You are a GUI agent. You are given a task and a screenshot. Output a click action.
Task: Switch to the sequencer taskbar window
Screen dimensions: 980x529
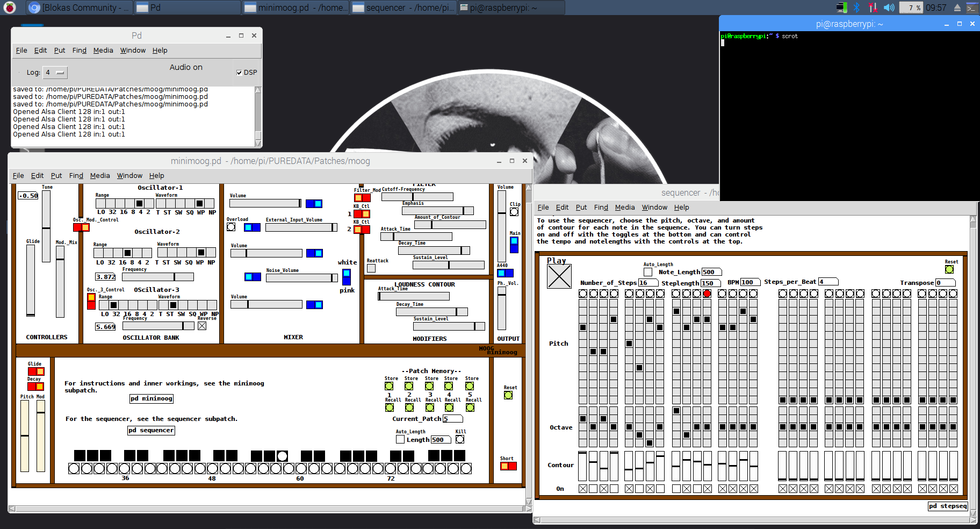click(403, 8)
